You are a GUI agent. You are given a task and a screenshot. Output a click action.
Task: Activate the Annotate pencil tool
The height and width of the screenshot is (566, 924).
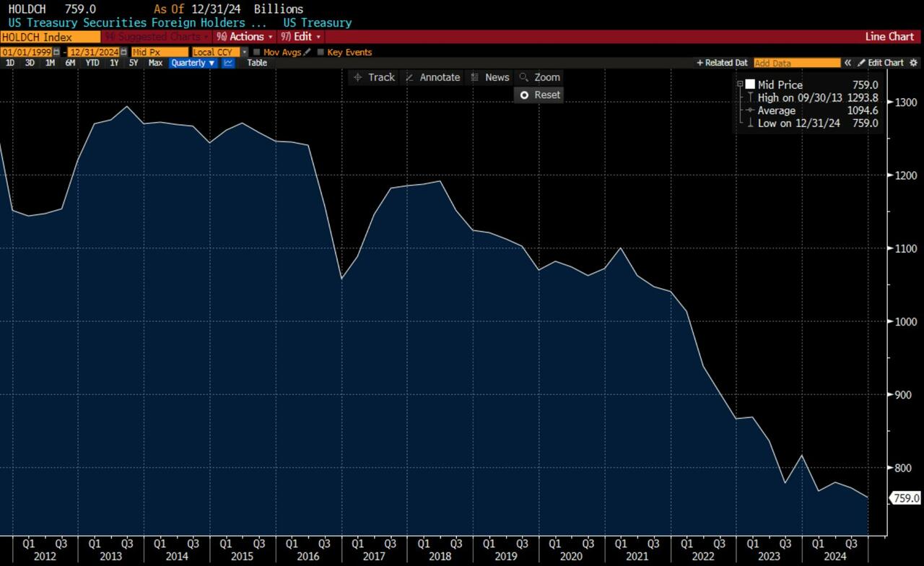[432, 77]
